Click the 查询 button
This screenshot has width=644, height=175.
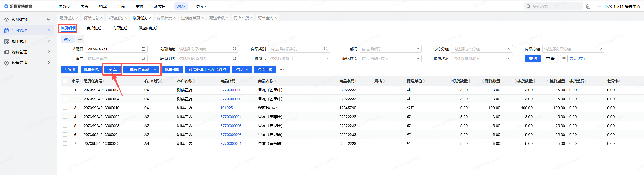(x=533, y=59)
